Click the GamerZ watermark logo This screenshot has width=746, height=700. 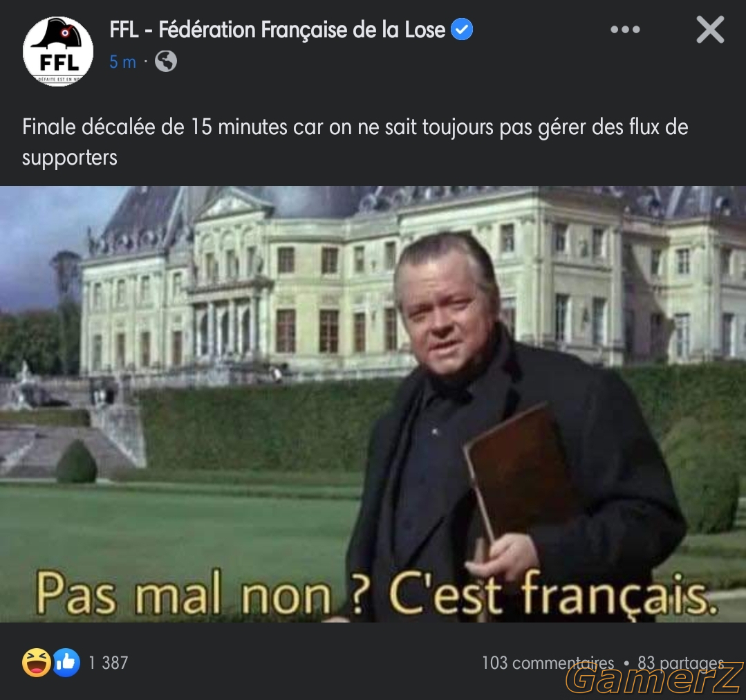pos(655,678)
